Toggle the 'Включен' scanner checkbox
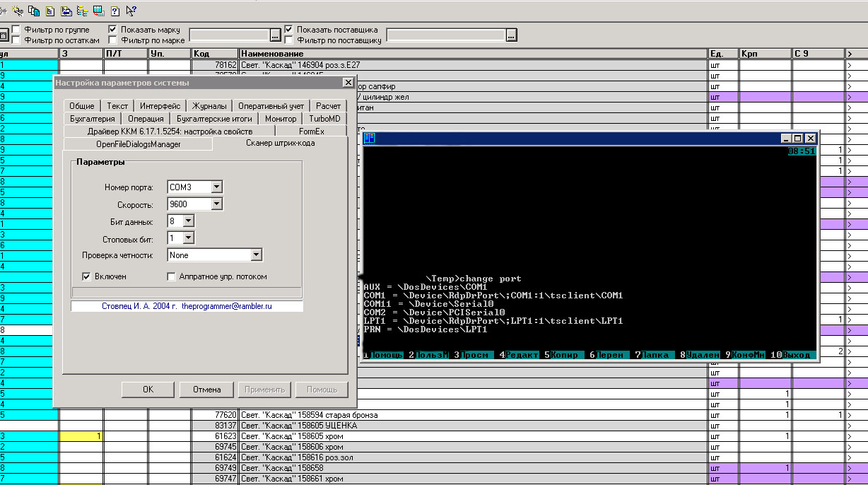Viewport: 868px width, 485px height. click(x=87, y=276)
